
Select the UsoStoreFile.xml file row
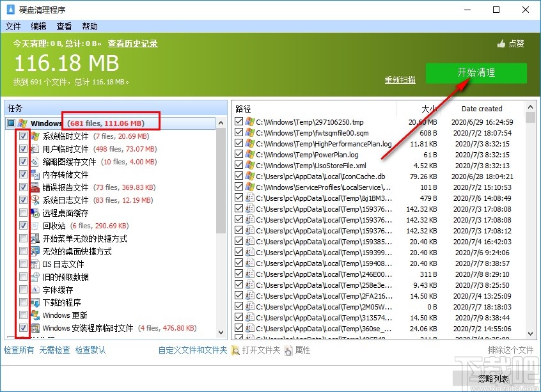click(379, 165)
